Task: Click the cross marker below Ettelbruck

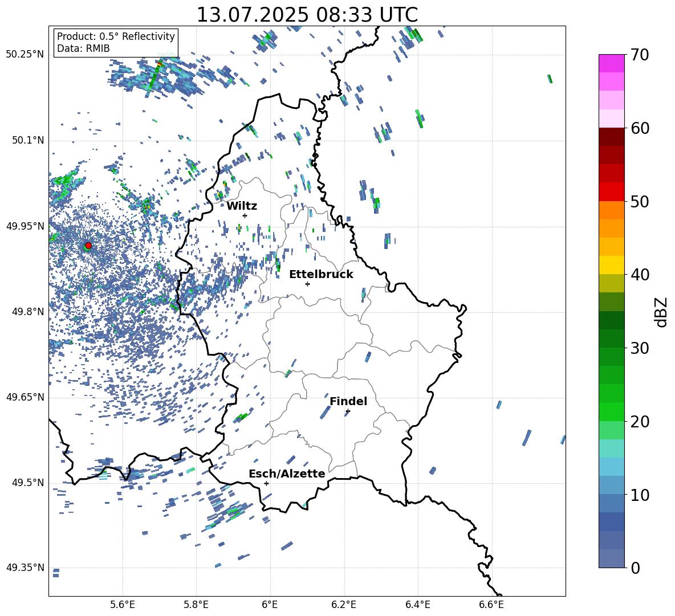Action: point(307,284)
